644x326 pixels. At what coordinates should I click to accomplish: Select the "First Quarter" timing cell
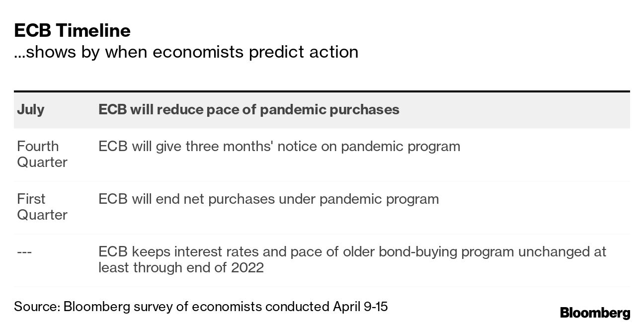pyautogui.click(x=42, y=207)
